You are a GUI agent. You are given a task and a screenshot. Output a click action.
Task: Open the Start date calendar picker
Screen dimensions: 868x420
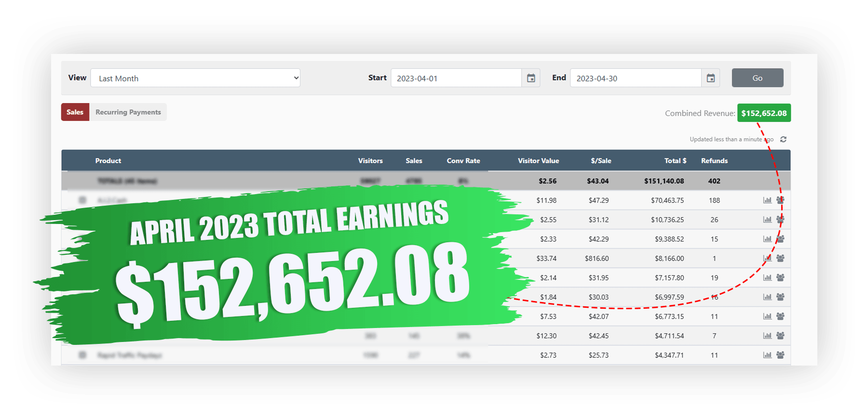pyautogui.click(x=531, y=78)
